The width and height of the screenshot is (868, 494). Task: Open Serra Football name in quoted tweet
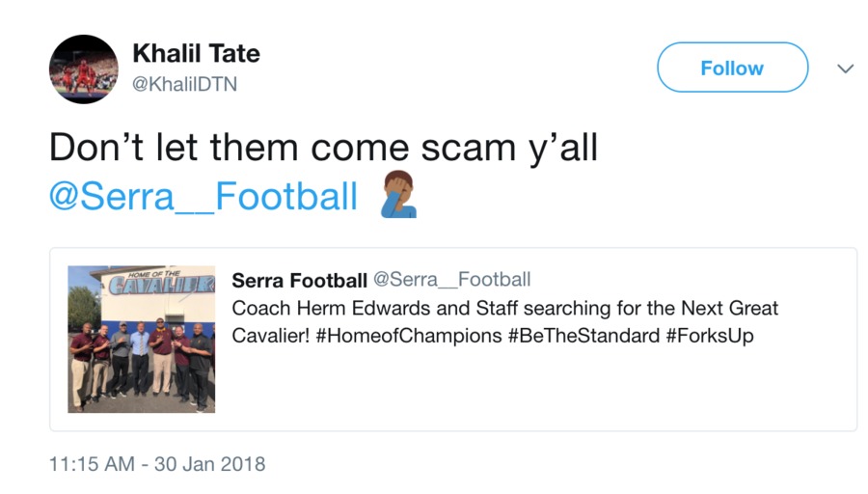pos(300,280)
